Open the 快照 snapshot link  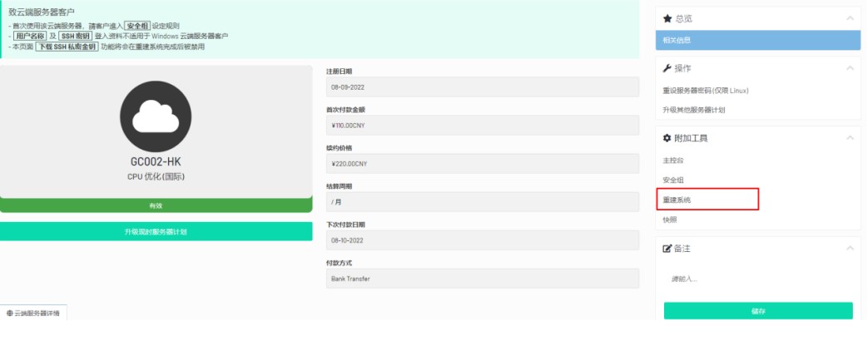pos(670,220)
